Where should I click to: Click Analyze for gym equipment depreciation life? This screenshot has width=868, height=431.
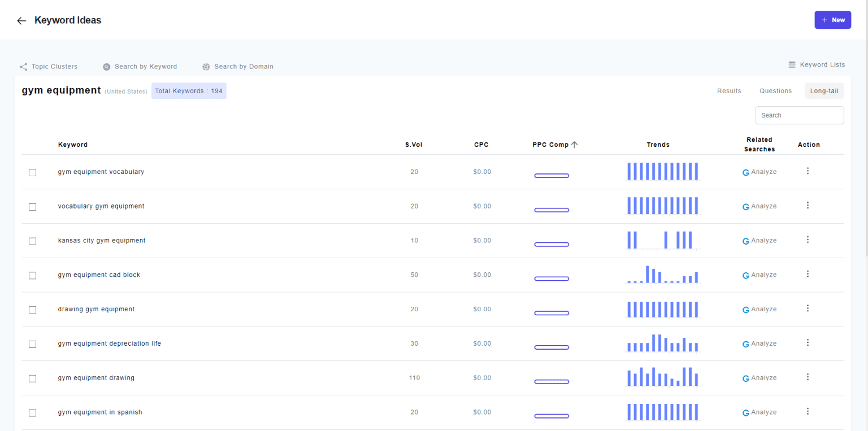(x=763, y=344)
